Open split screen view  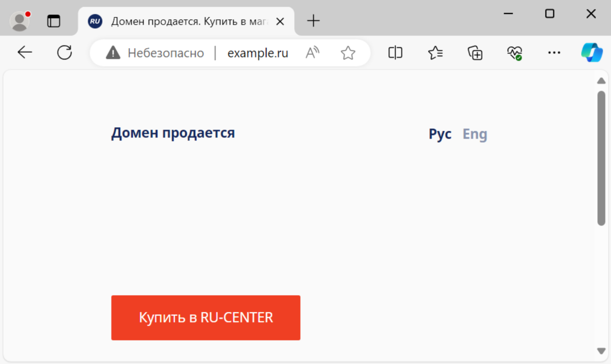click(395, 53)
